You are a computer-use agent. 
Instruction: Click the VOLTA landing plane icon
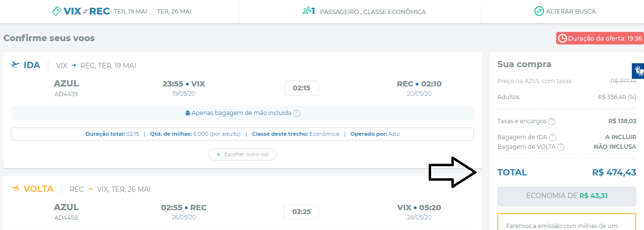[15, 188]
